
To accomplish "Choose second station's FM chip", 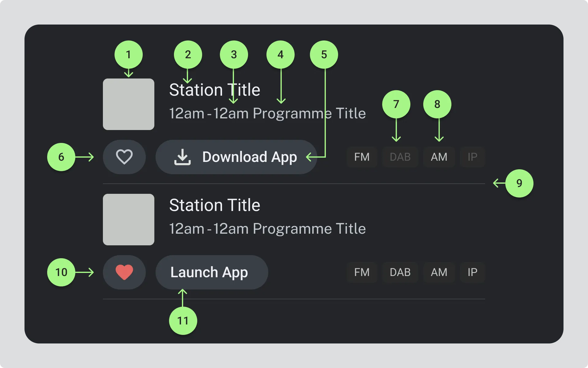I will click(x=362, y=272).
